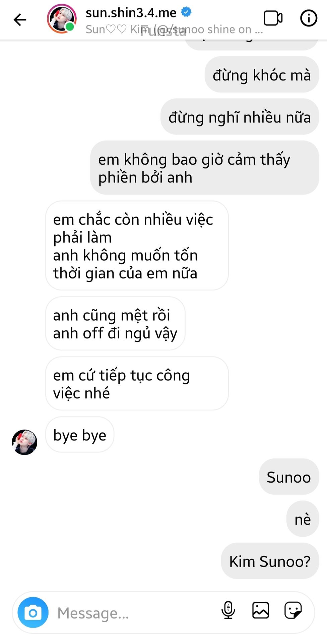Viewport: 327px width, 644px height.
Task: Open the conversation info icon
Action: point(309,18)
